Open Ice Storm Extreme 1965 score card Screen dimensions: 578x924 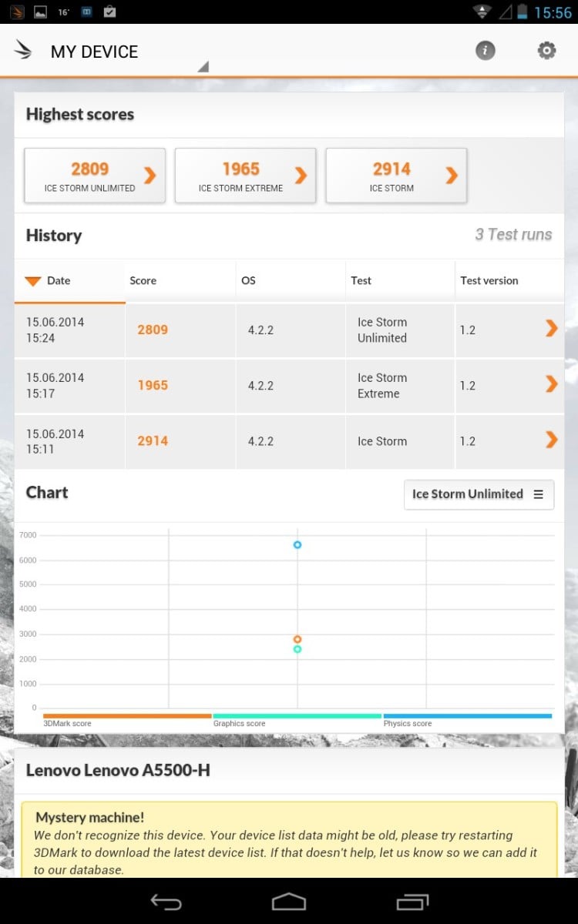[x=246, y=176]
